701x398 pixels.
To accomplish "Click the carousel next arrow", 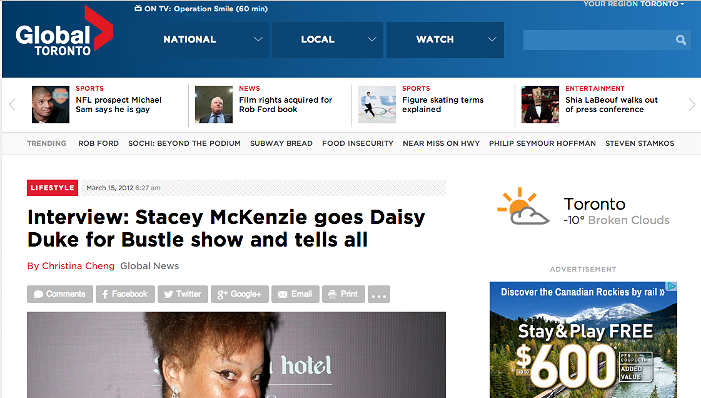I will [x=692, y=105].
